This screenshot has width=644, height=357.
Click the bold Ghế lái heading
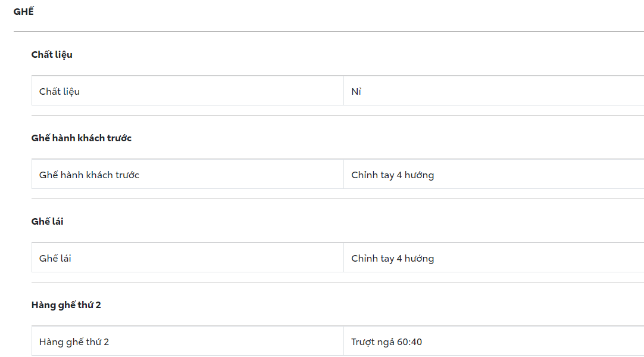tap(48, 221)
